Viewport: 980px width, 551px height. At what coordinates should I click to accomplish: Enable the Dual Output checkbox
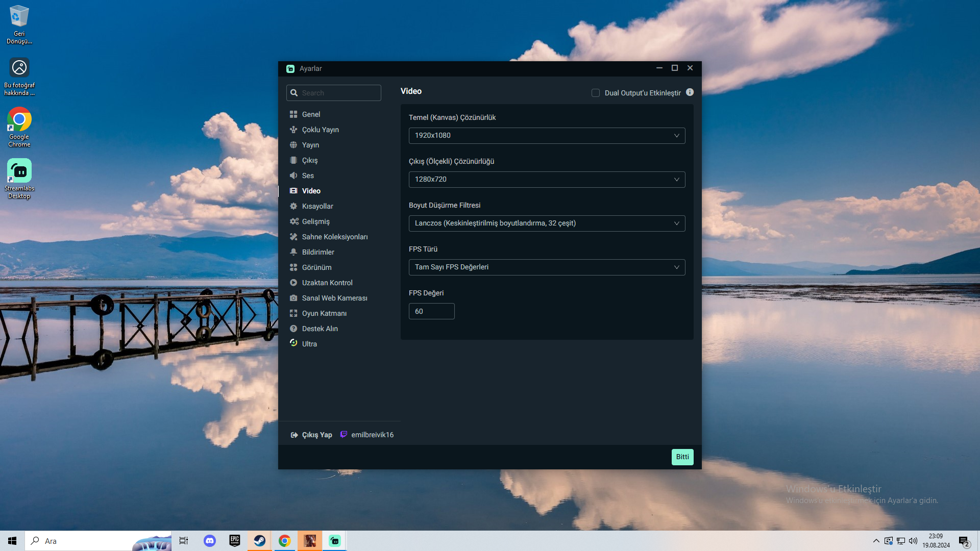(x=595, y=93)
